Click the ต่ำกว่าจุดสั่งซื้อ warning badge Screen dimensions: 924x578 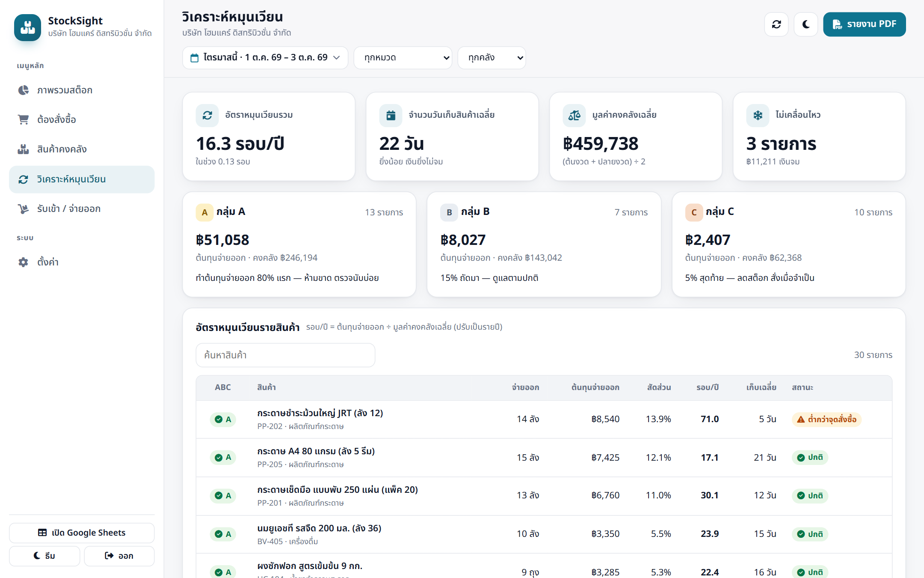pos(826,419)
